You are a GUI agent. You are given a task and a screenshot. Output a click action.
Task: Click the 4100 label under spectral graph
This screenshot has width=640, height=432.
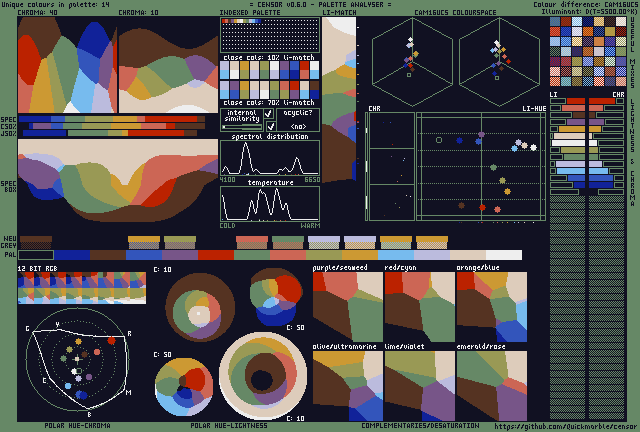[228, 180]
